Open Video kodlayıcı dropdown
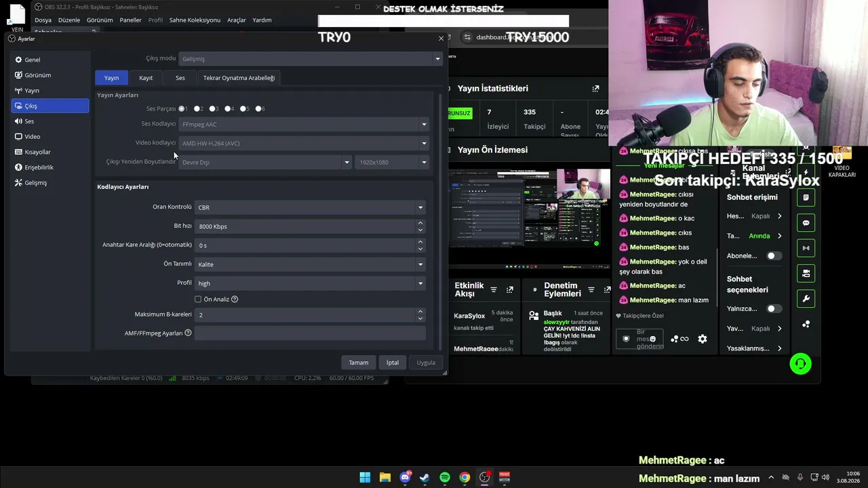The height and width of the screenshot is (488, 868). (304, 143)
